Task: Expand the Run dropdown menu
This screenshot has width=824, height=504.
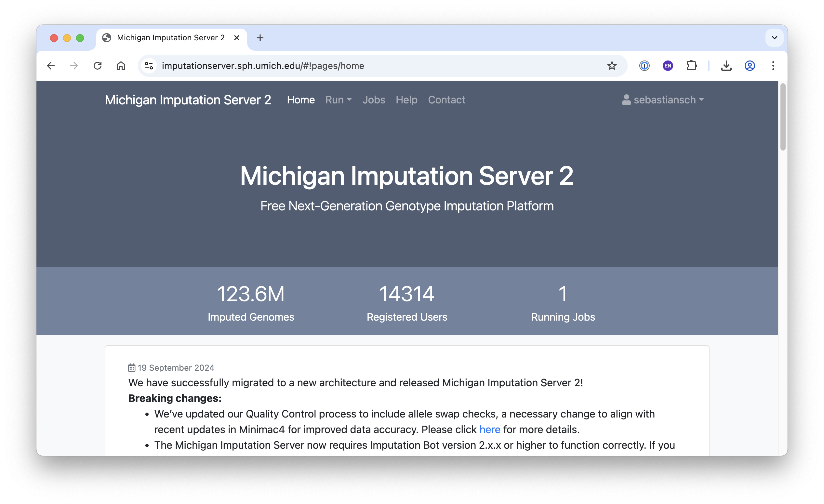Action: coord(338,100)
